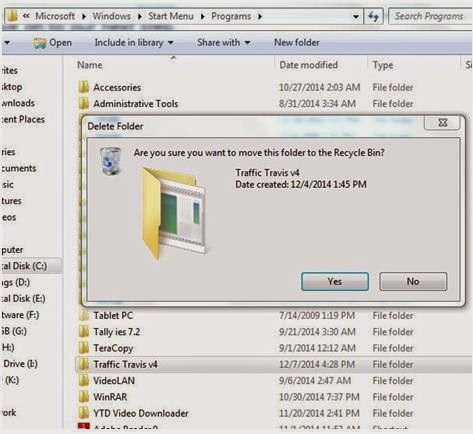
Task: Click the Administrative Tools folder icon
Action: coord(84,104)
